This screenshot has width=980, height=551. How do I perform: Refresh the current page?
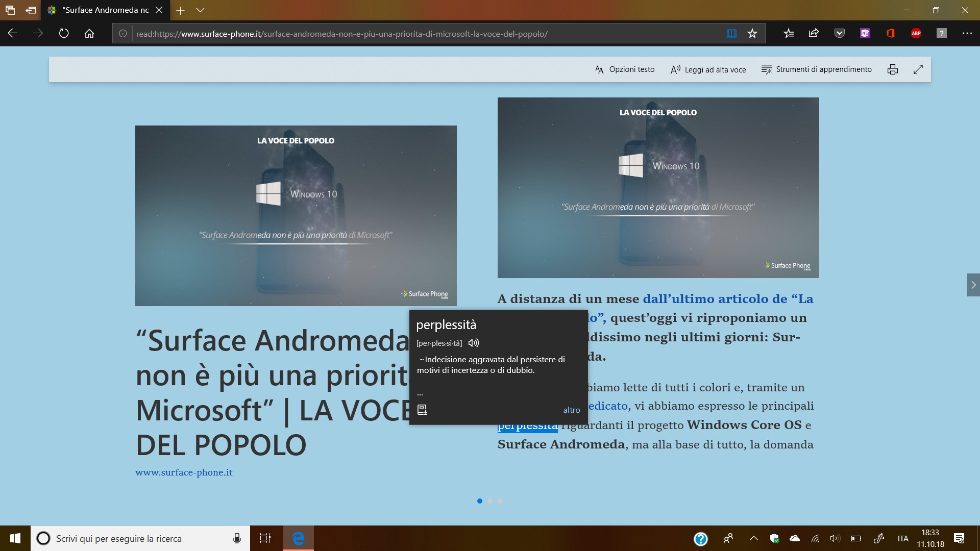64,34
